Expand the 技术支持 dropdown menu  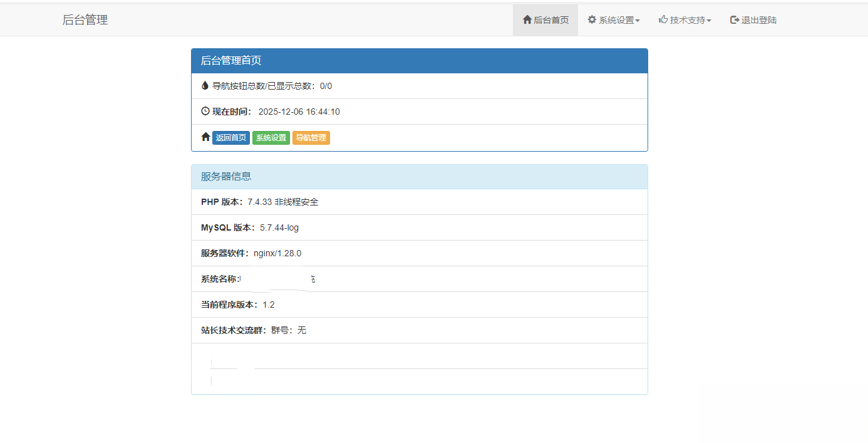(683, 19)
